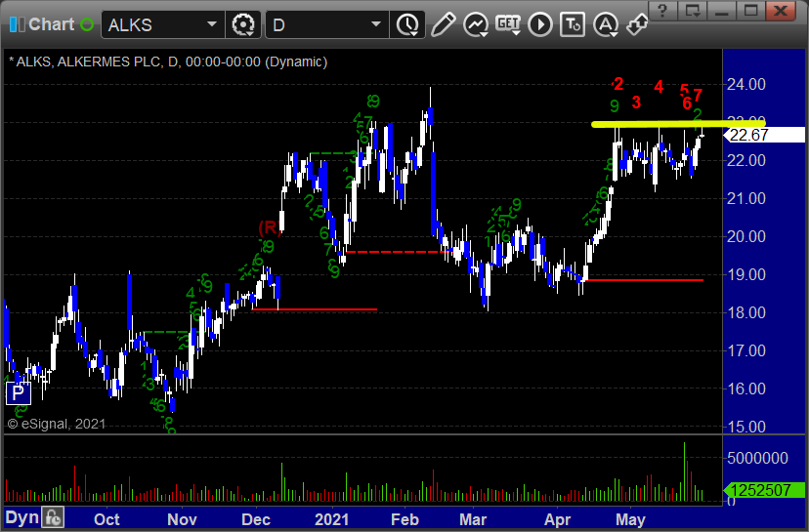Viewport: 809px width, 532px height.
Task: Click the Dyn label in time axis
Action: click(x=22, y=517)
